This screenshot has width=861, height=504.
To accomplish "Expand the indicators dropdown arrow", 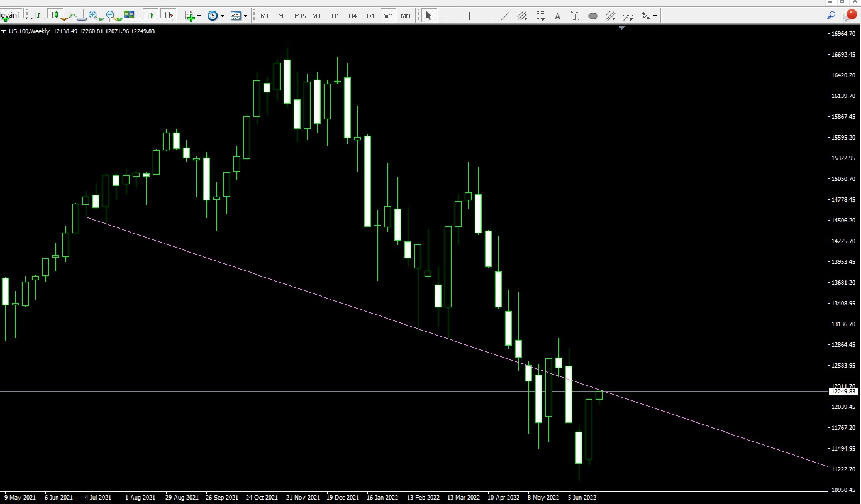I will pos(199,16).
